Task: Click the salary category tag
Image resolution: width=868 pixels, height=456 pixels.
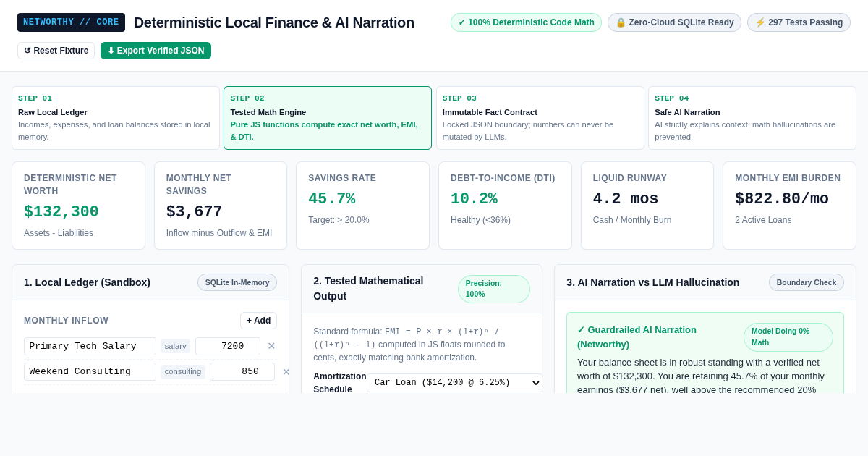Action: (176, 346)
